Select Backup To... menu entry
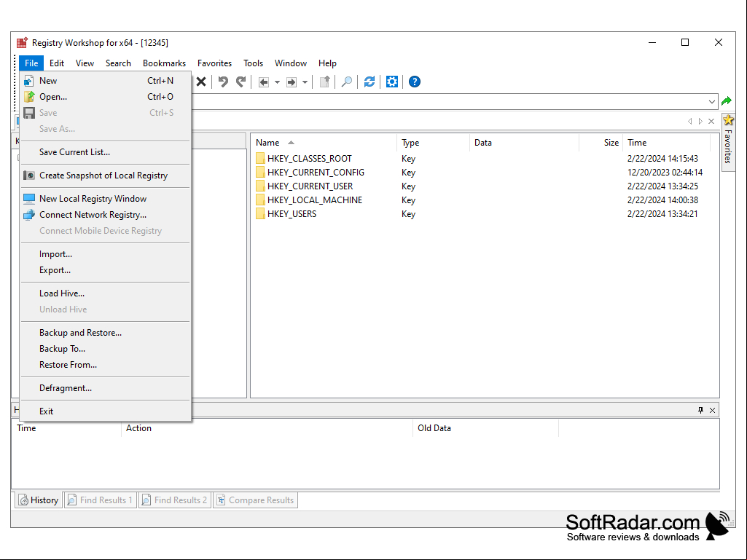 (106, 349)
